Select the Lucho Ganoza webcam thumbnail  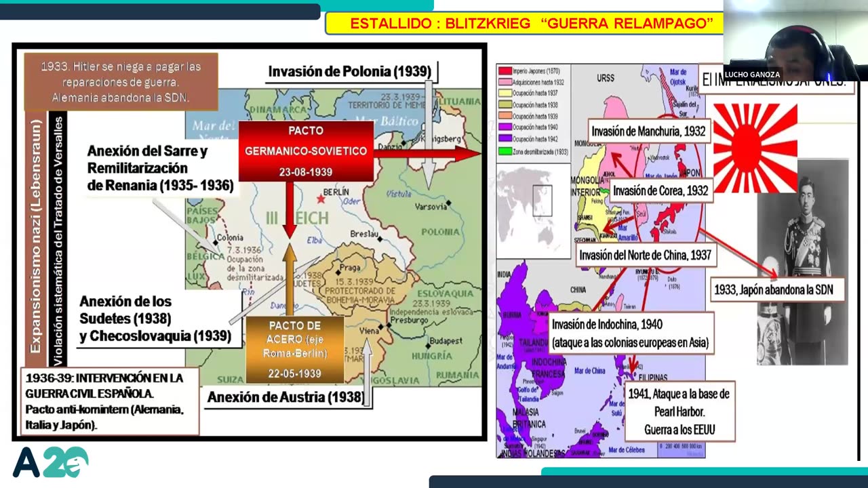point(795,41)
